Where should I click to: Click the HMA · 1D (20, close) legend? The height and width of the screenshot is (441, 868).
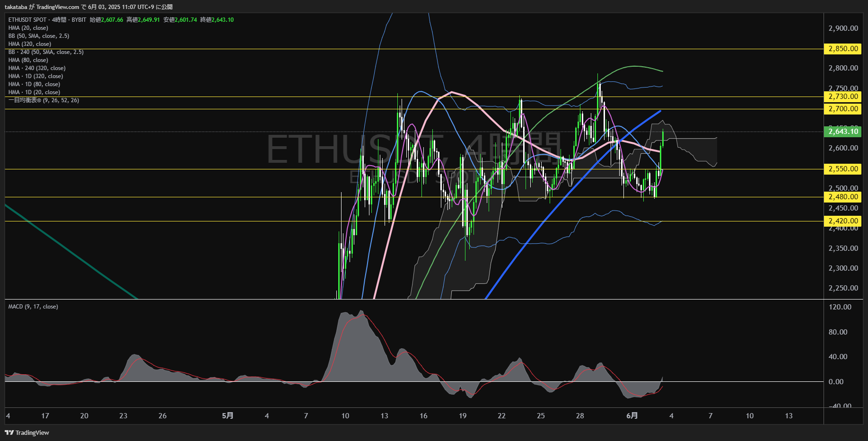coord(34,92)
